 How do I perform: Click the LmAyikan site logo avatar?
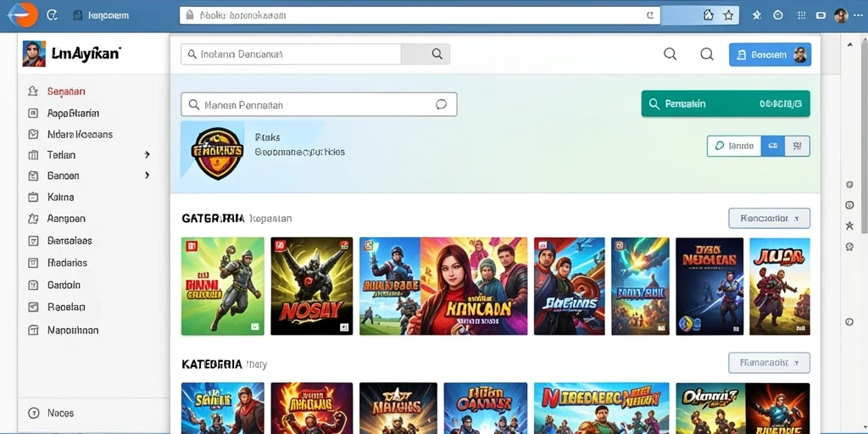pyautogui.click(x=34, y=53)
